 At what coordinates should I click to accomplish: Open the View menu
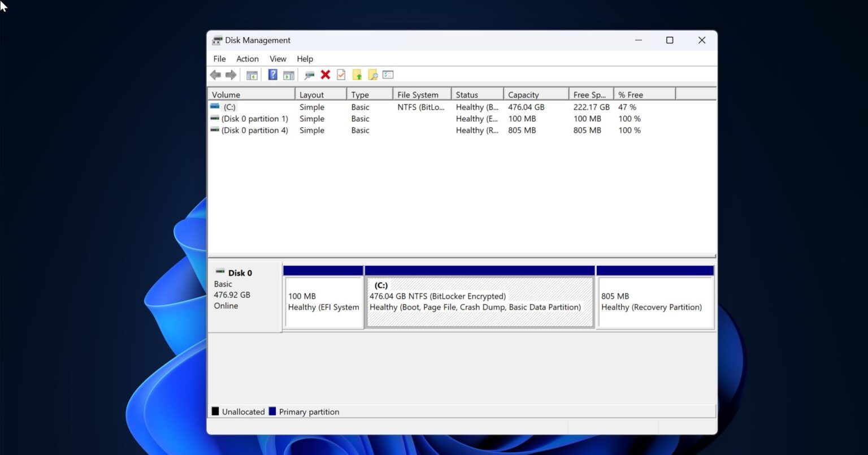click(x=277, y=59)
